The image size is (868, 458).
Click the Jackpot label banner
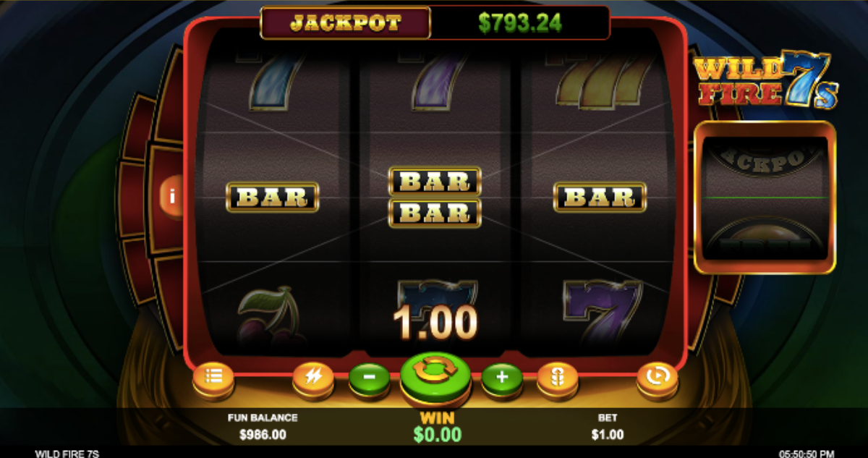(x=346, y=23)
